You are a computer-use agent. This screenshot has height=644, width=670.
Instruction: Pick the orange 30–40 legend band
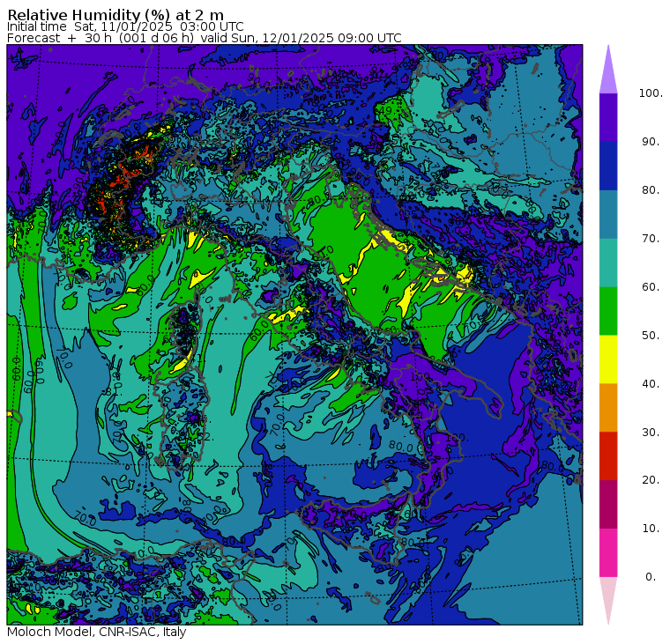click(x=608, y=407)
